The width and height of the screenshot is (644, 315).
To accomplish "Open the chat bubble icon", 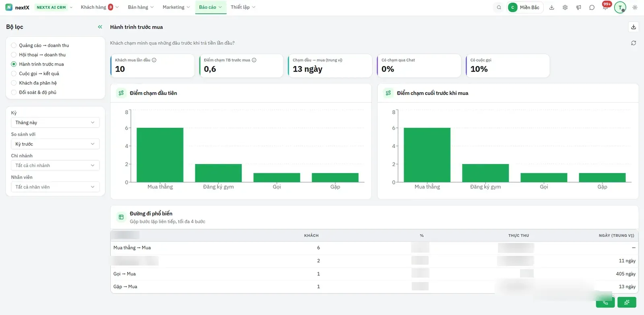I will (592, 7).
